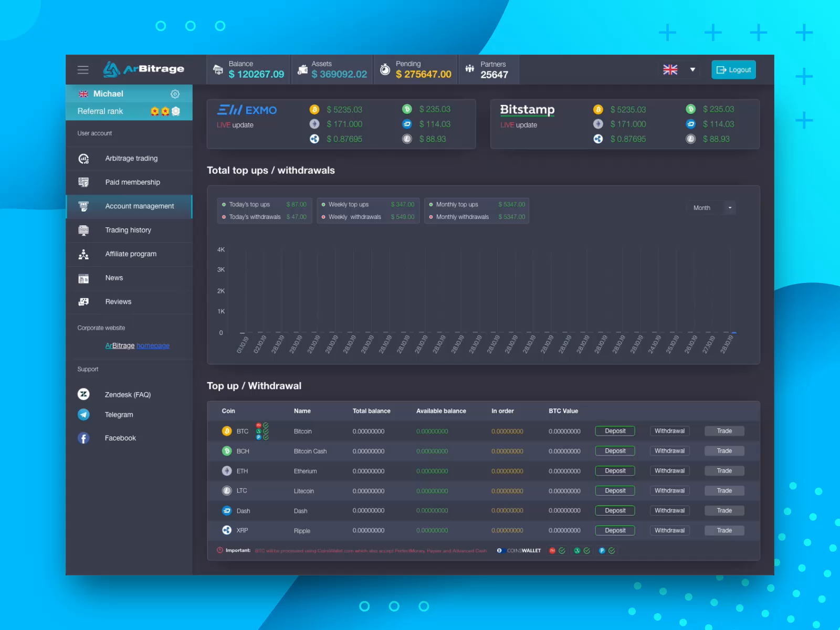Open the Month dropdown above the chart
The height and width of the screenshot is (630, 840).
[x=711, y=207]
